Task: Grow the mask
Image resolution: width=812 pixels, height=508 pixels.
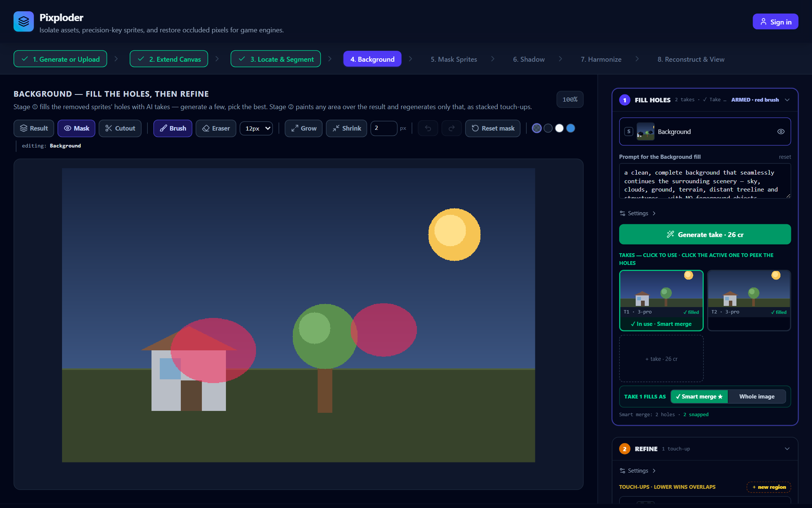Action: (x=303, y=128)
